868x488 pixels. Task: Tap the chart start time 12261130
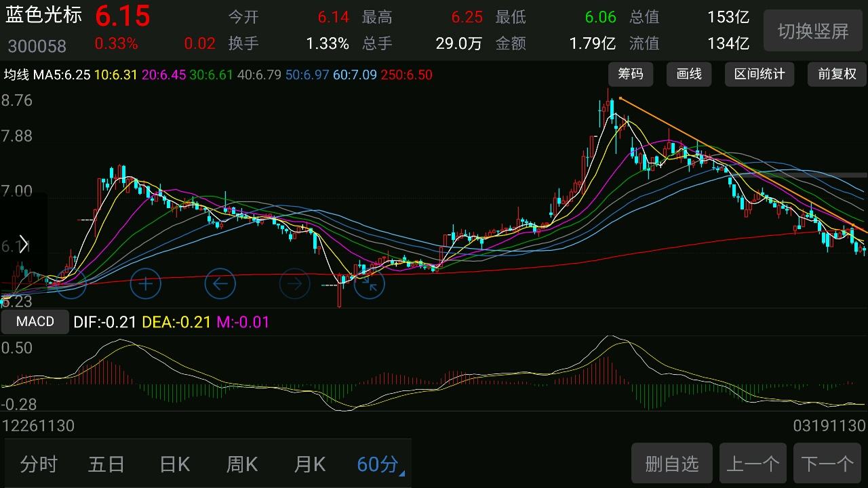tap(39, 426)
